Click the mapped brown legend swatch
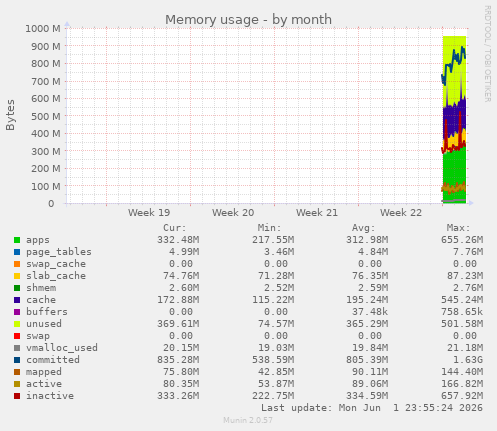The height and width of the screenshot is (431, 497). pos(17,372)
